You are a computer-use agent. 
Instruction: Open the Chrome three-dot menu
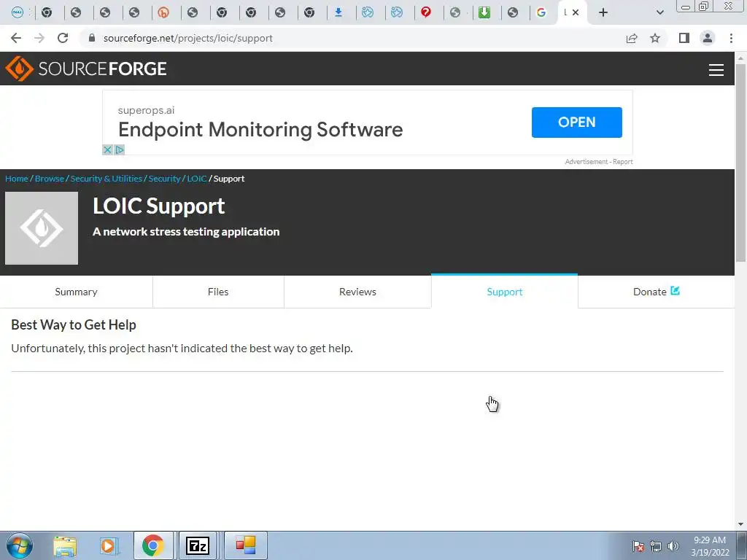pos(731,38)
